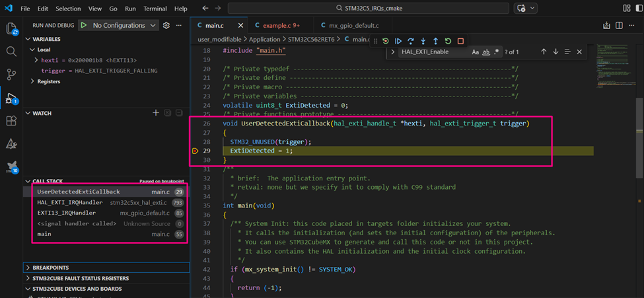Step Out in debug toolbar
Screen dimensions: 644x298
point(435,41)
